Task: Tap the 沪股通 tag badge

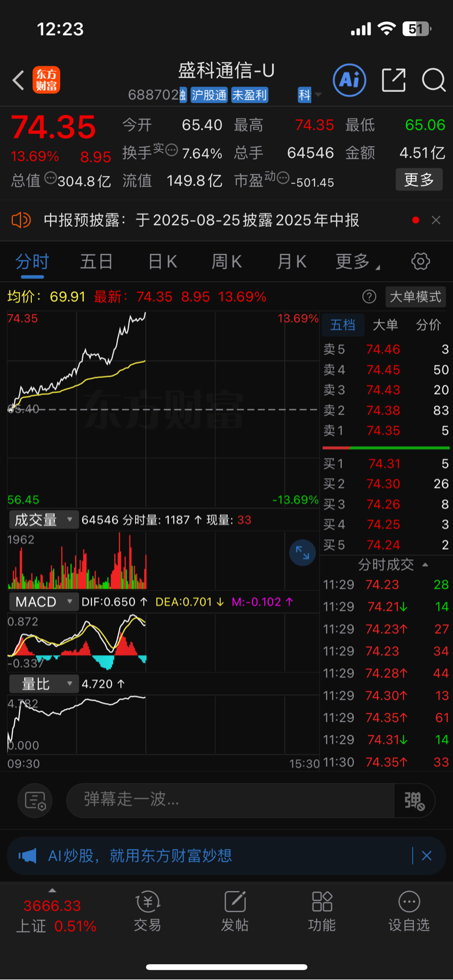Action: (x=209, y=95)
